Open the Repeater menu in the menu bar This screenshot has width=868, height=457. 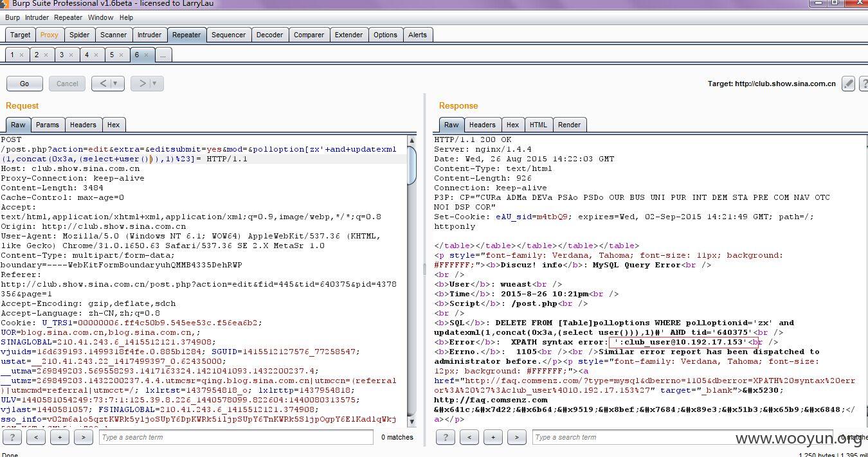(x=68, y=17)
